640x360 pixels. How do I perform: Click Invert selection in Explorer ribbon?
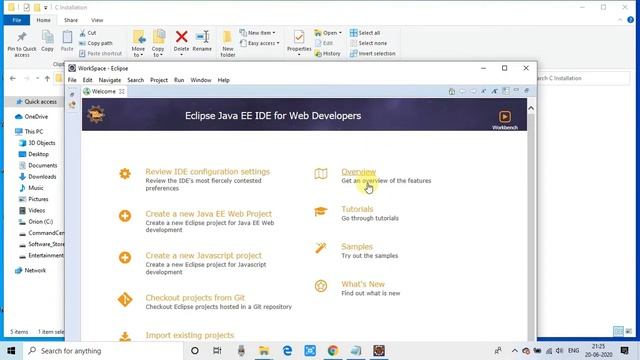(373, 53)
